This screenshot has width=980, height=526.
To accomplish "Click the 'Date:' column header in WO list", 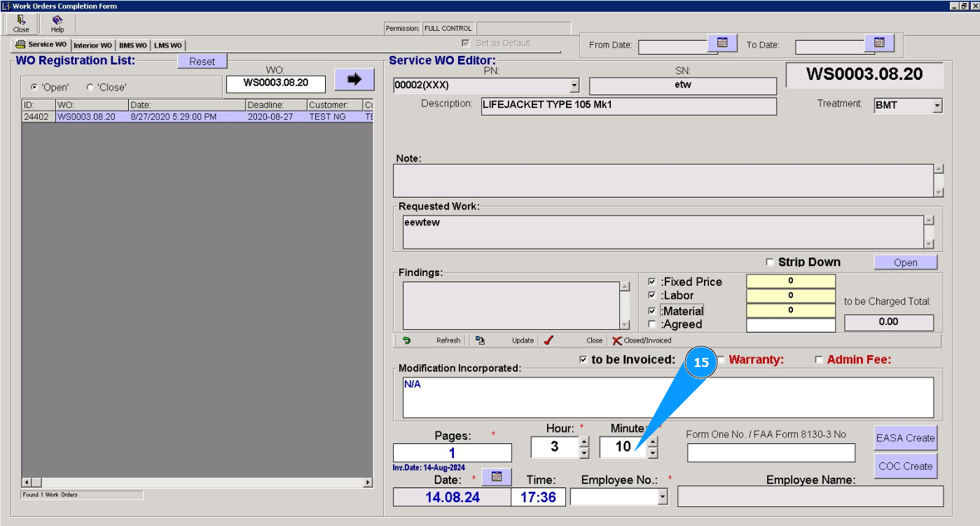I will pyautogui.click(x=186, y=105).
